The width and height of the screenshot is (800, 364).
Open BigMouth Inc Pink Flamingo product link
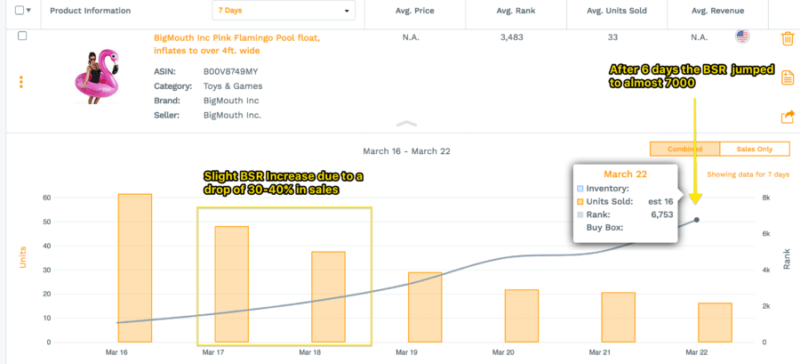click(x=237, y=44)
